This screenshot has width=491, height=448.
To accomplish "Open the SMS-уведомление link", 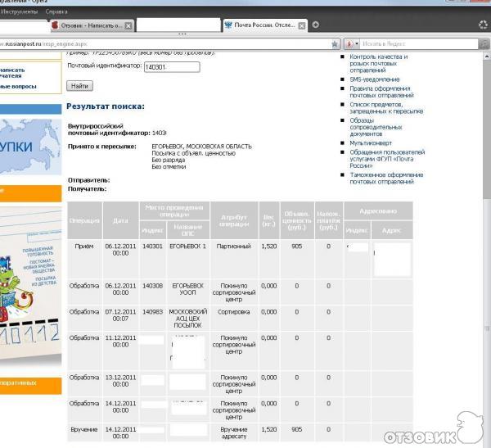I will tap(374, 79).
